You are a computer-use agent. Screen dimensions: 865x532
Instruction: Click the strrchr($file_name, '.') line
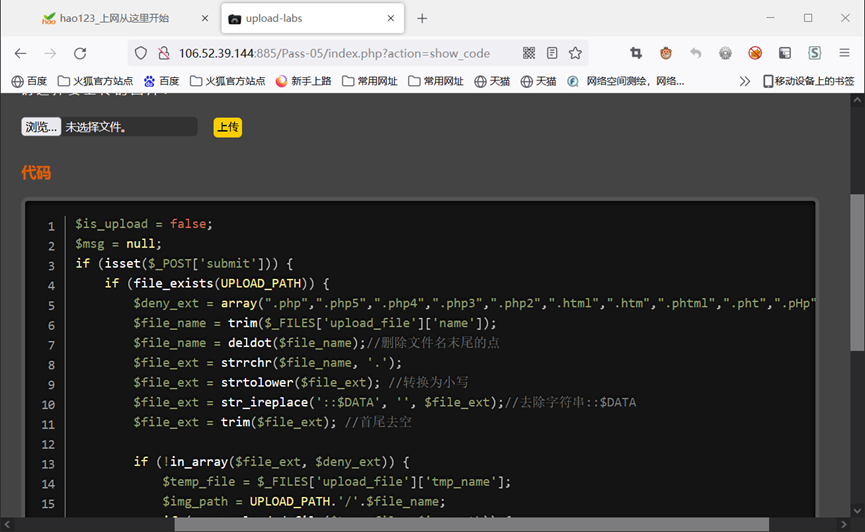click(x=268, y=363)
